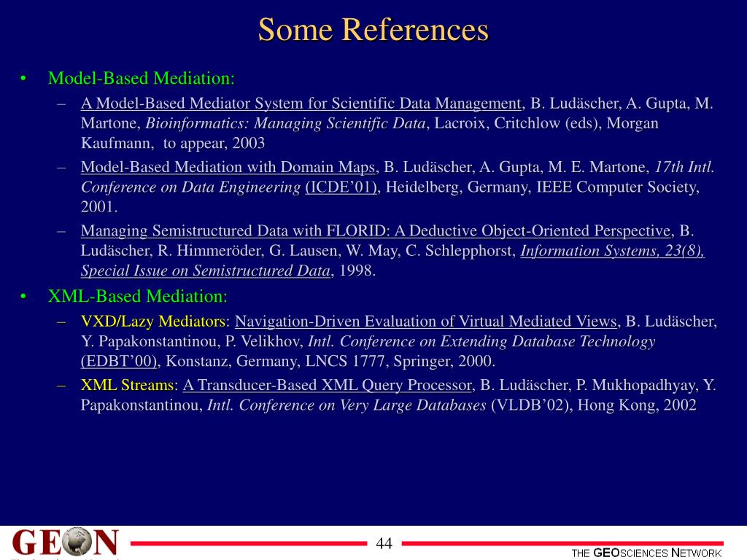This screenshot has width=747, height=560.
Task: Click 'Intl. Conference on Extending Database Technology' text
Action: click(x=481, y=341)
